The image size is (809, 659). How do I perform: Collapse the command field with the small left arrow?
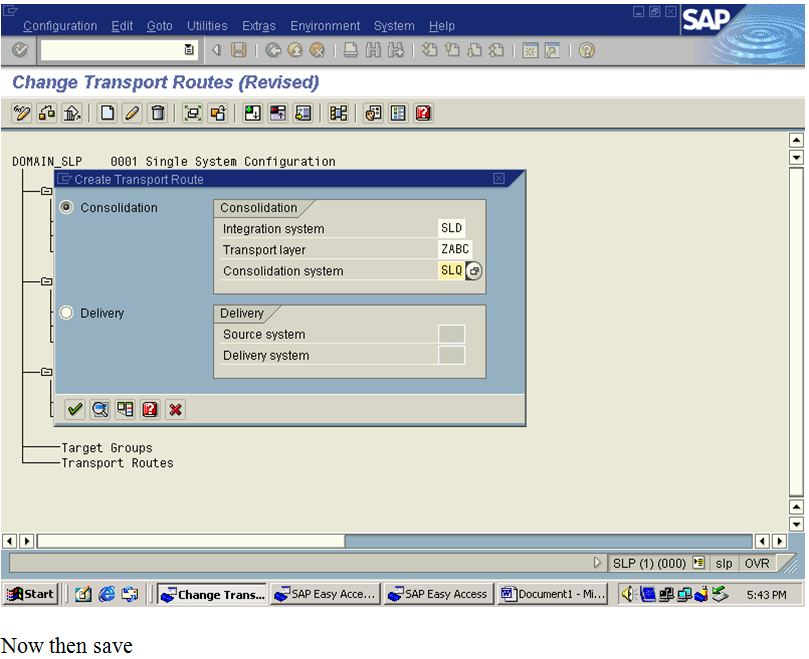tap(217, 50)
